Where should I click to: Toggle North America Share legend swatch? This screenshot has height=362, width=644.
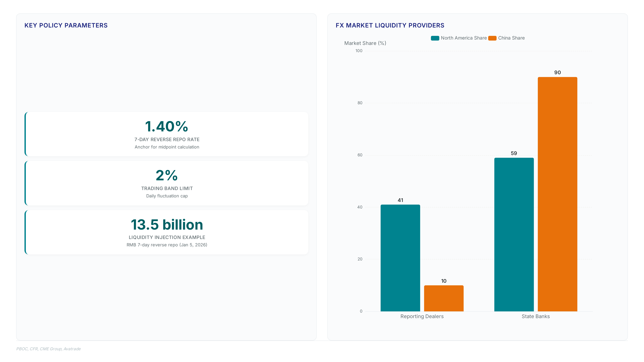coord(435,38)
